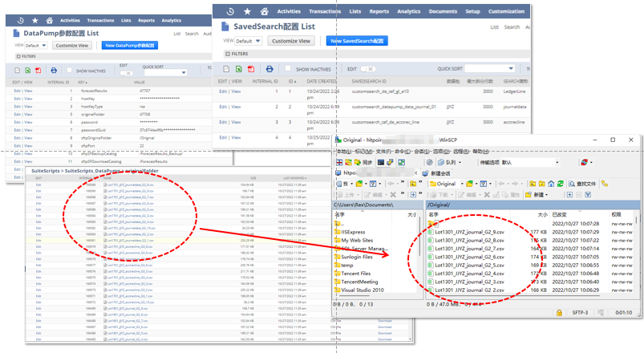644x353 pixels.
Task: Export SavedSearch list to Excel icon
Action: 239,70
